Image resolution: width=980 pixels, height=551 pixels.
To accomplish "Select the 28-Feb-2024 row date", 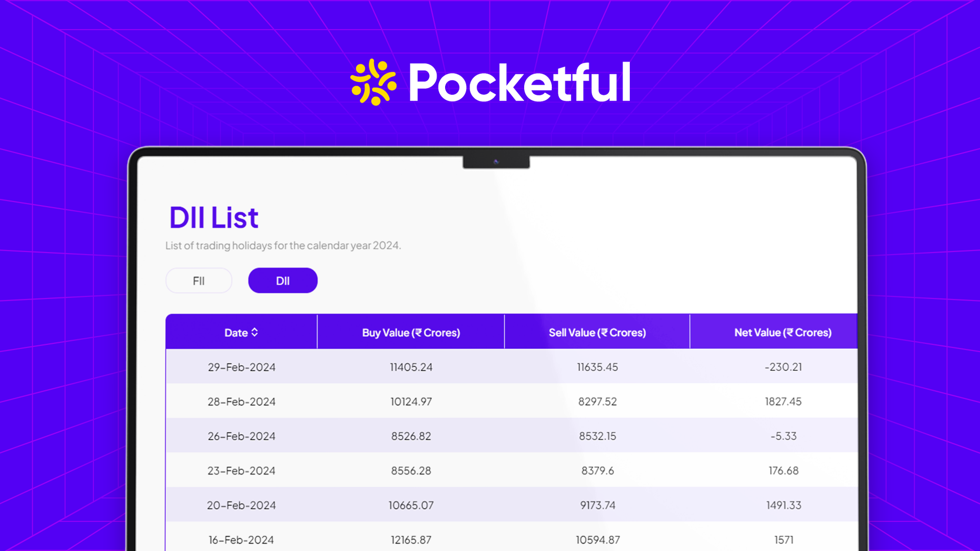I will click(x=241, y=402).
